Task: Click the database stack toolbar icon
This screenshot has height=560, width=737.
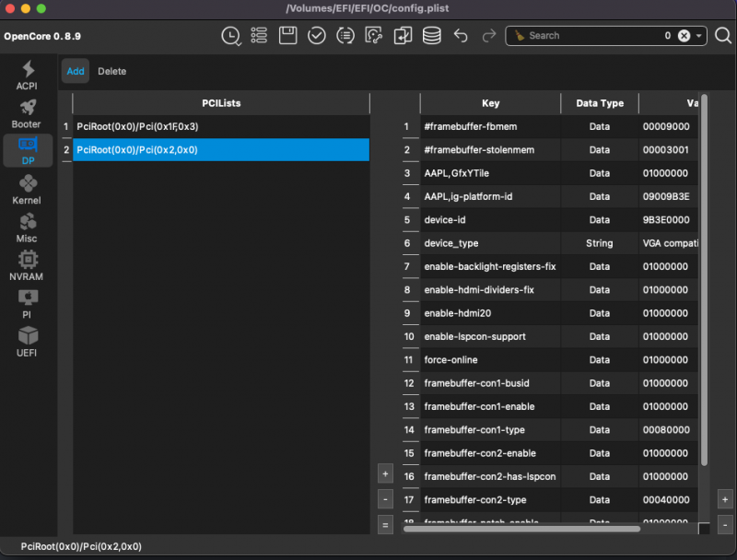Action: (x=431, y=36)
